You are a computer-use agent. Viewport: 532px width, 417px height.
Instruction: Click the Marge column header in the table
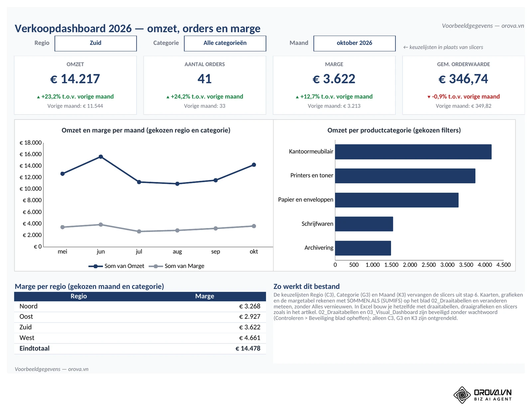point(204,296)
